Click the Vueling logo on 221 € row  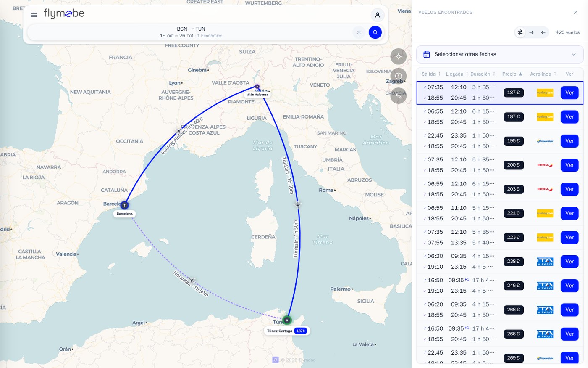tap(545, 213)
